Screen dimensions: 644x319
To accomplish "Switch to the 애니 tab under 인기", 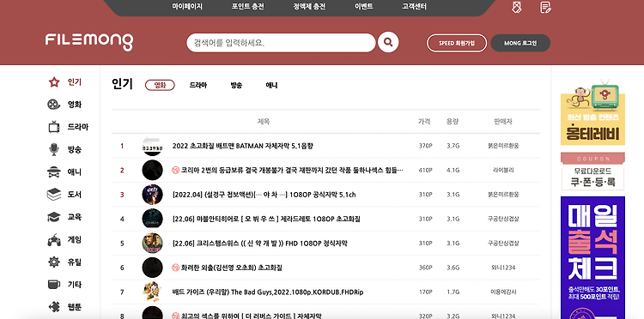I will coord(271,85).
